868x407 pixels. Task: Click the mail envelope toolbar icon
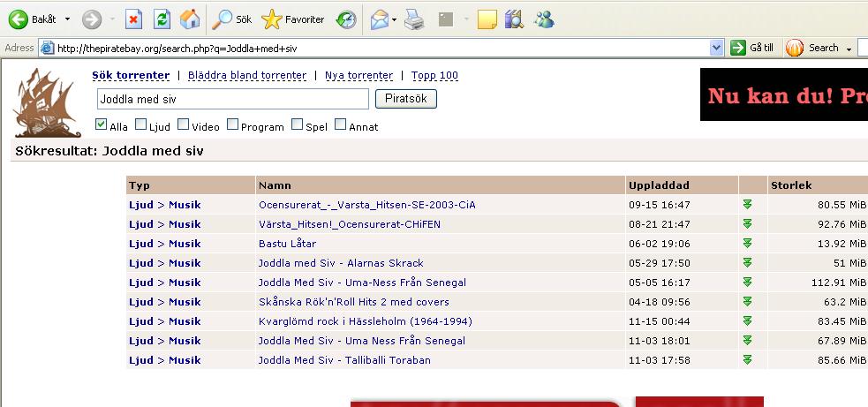(x=380, y=20)
